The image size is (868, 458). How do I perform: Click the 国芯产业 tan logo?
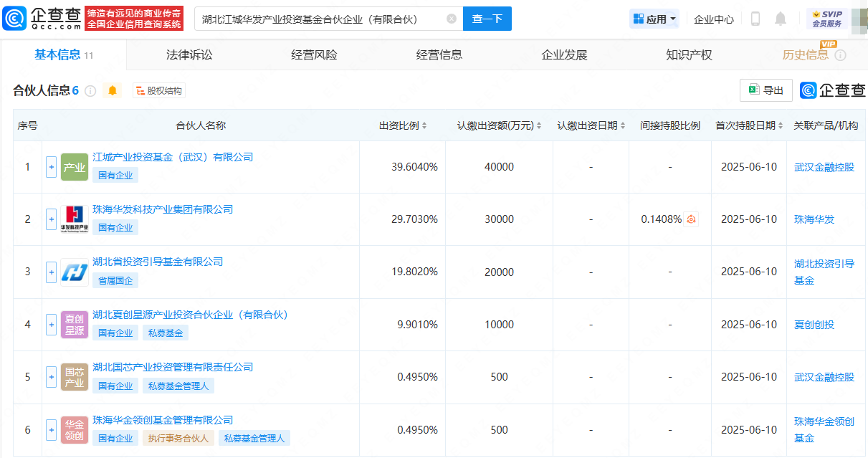tap(75, 377)
